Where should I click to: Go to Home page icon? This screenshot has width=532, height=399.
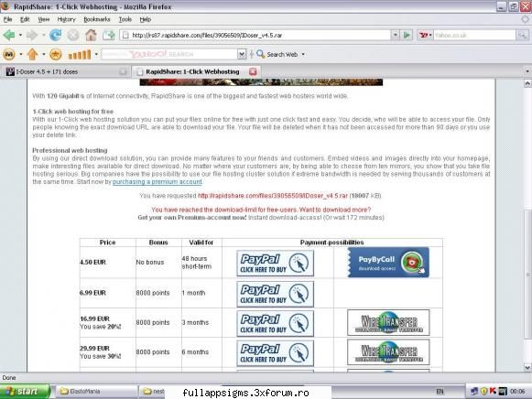[91, 35]
